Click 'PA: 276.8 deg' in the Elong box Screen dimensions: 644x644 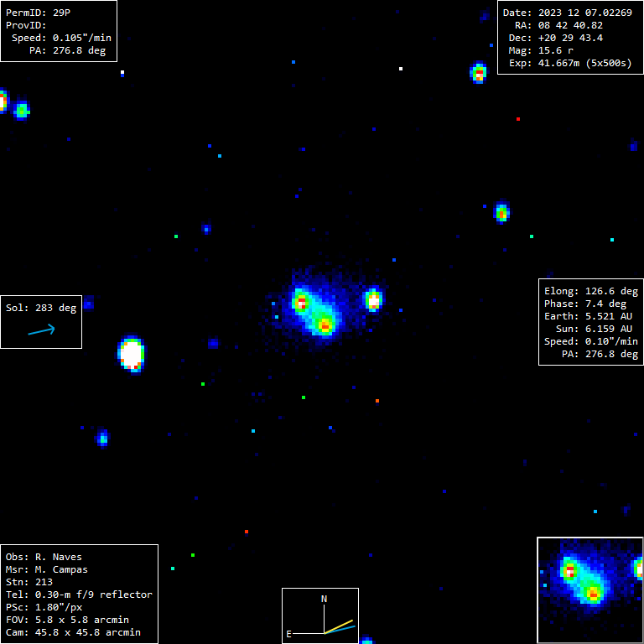(600, 354)
